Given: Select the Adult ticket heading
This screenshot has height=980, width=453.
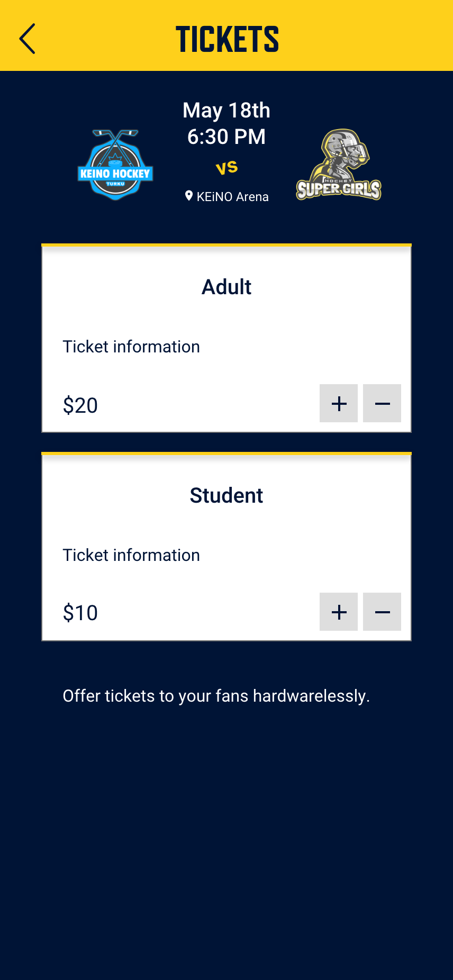Looking at the screenshot, I should pos(226,287).
